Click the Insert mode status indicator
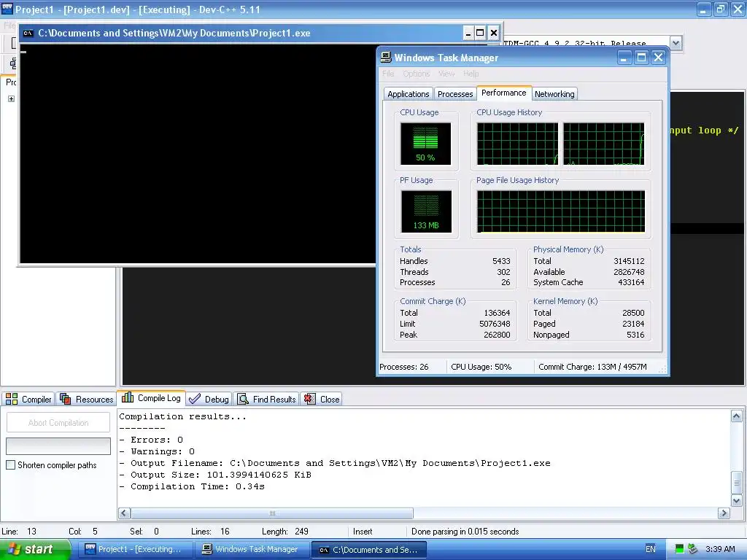 363,532
